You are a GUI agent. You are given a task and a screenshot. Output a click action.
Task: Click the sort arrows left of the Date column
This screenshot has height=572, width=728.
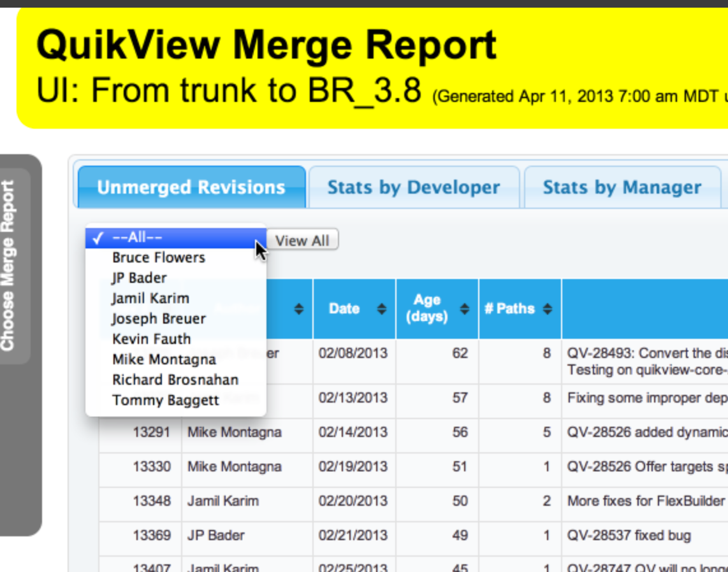pos(299,309)
